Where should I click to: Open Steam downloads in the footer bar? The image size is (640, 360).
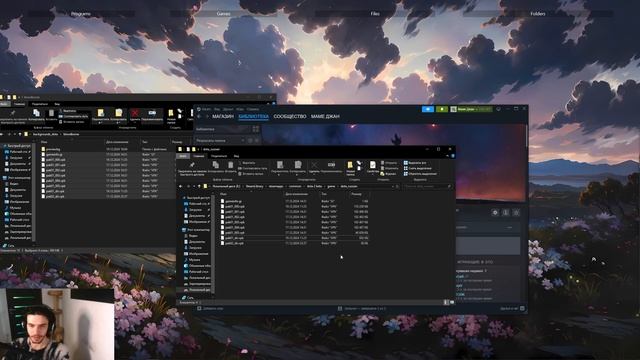tap(362, 308)
